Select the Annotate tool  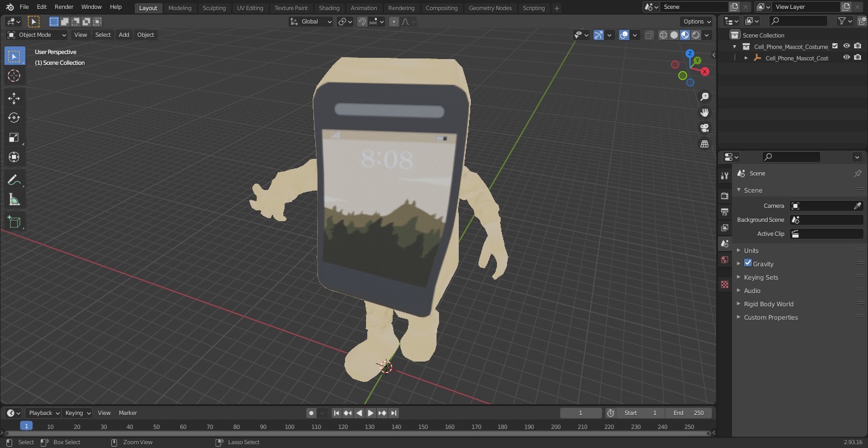coord(14,180)
